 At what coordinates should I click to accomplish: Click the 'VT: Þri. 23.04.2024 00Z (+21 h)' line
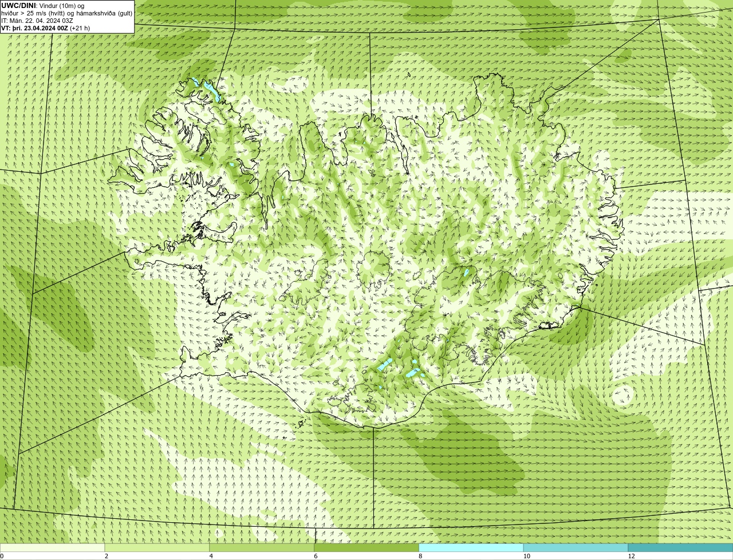45,27
